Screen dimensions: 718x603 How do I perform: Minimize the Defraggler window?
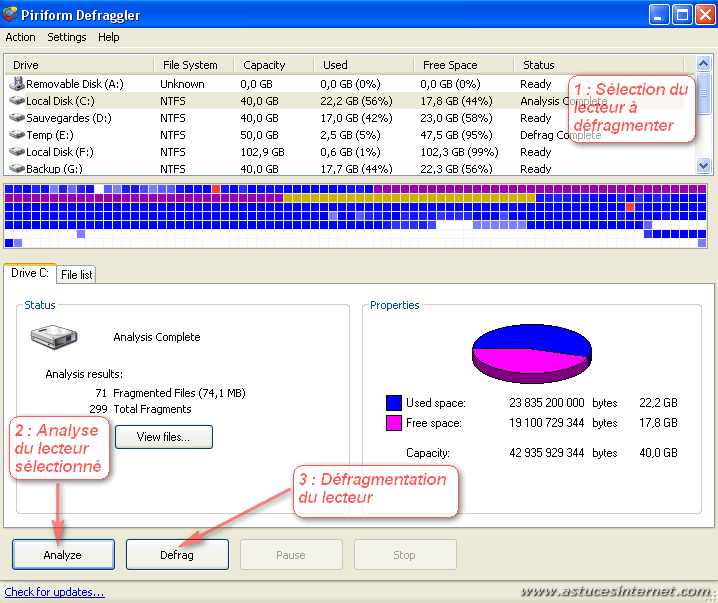(x=659, y=15)
